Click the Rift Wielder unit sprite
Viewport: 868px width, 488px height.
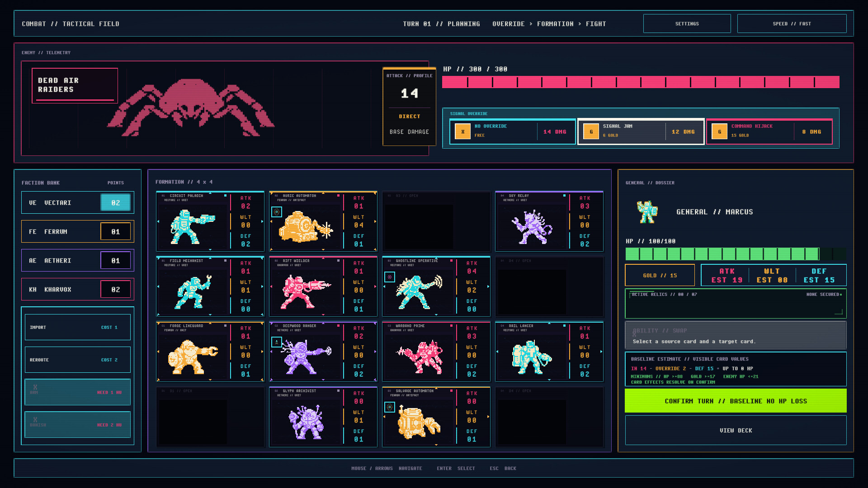pos(306,292)
